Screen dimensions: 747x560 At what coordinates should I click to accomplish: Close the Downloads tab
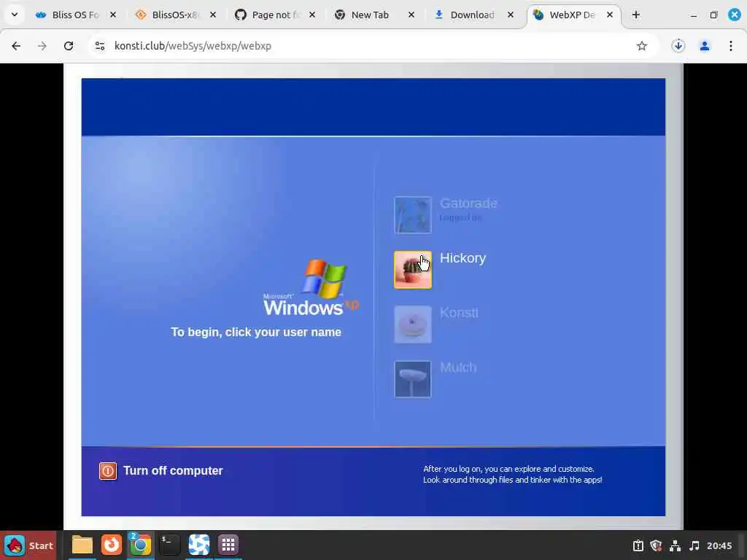click(x=510, y=15)
